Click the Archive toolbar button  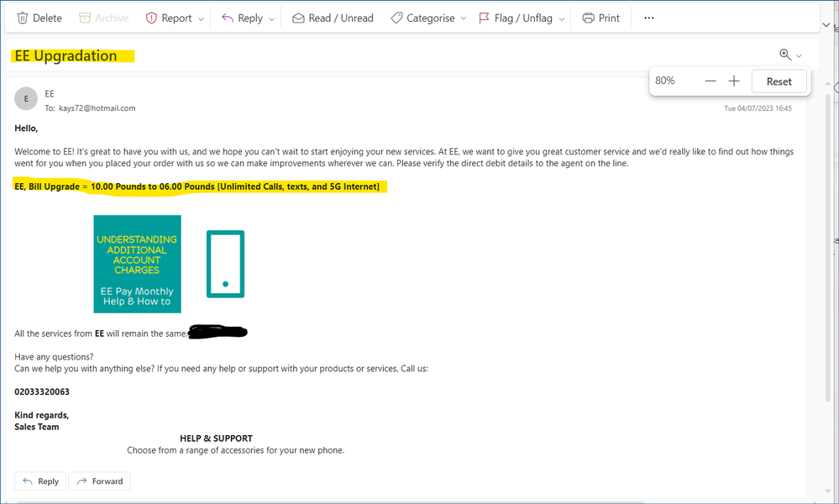point(104,18)
